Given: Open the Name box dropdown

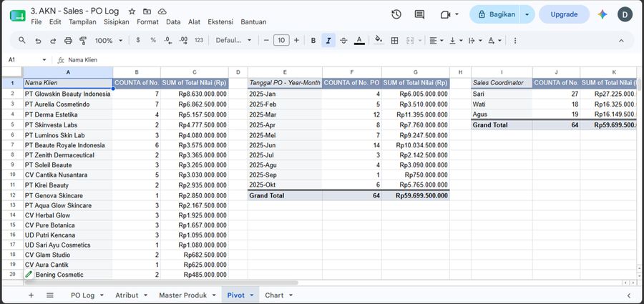Looking at the screenshot, I should pos(44,60).
